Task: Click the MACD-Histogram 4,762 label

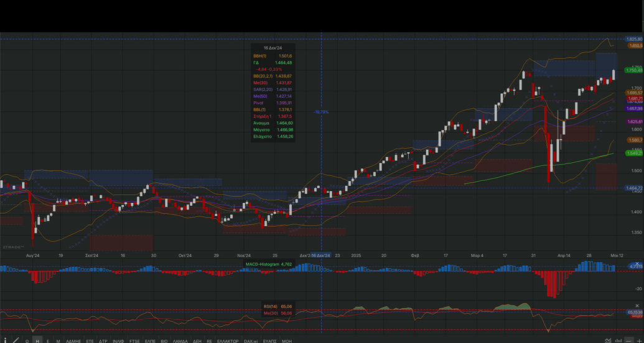Action: [x=269, y=264]
